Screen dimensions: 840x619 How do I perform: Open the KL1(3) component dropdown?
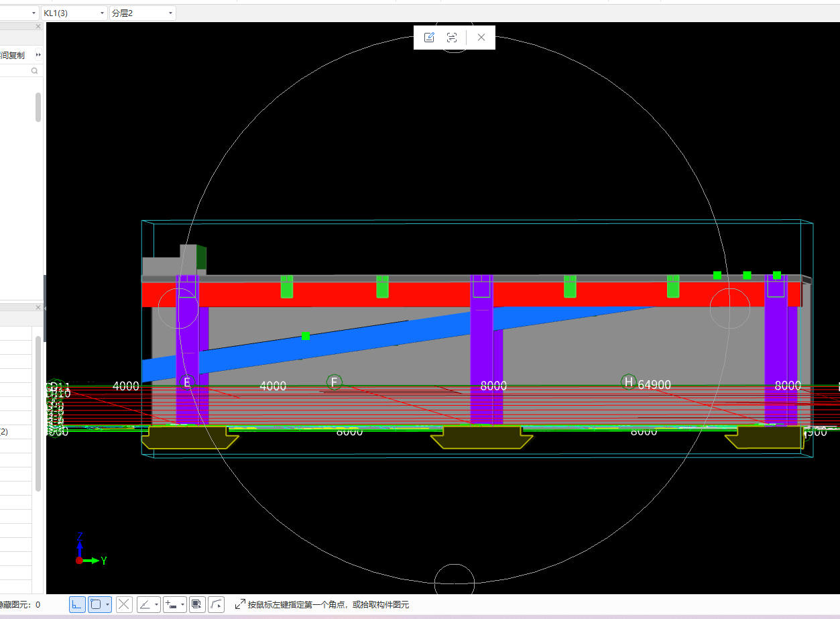pyautogui.click(x=74, y=13)
